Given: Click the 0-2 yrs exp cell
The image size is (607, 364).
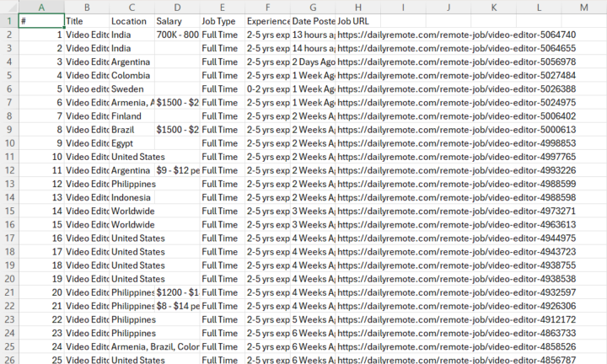Looking at the screenshot, I should coord(267,89).
